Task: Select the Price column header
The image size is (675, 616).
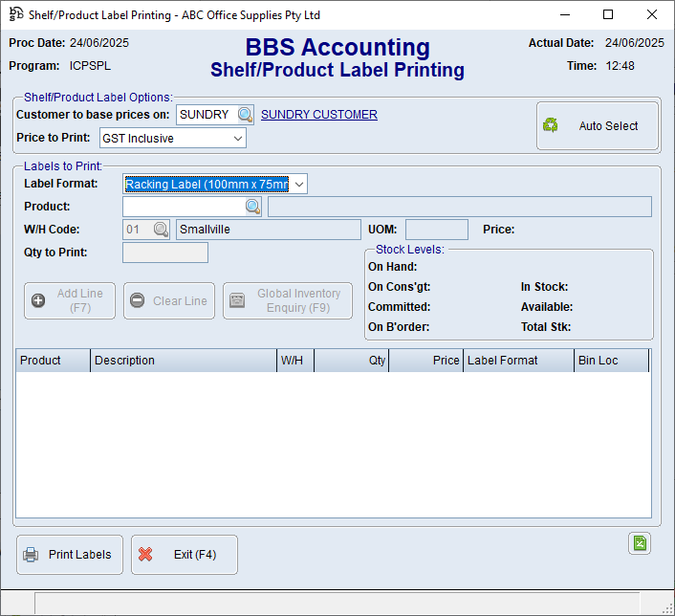Action: 425,361
